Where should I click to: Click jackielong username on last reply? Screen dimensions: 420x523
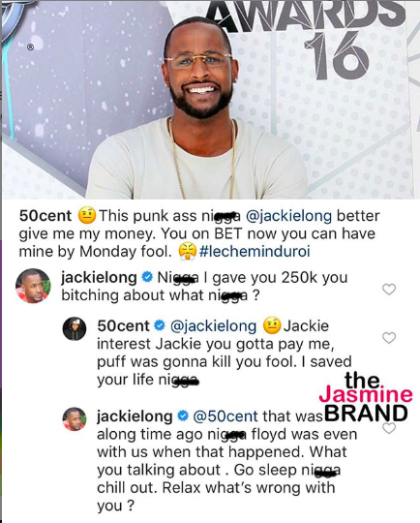(135, 416)
